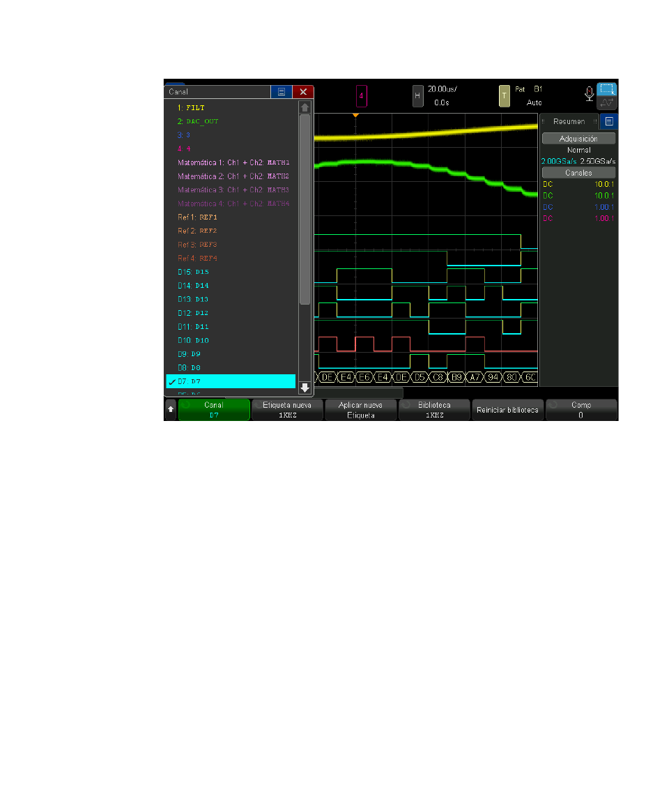
Task: Click Aplicar nueva Etiqueta softkey
Action: 361,410
